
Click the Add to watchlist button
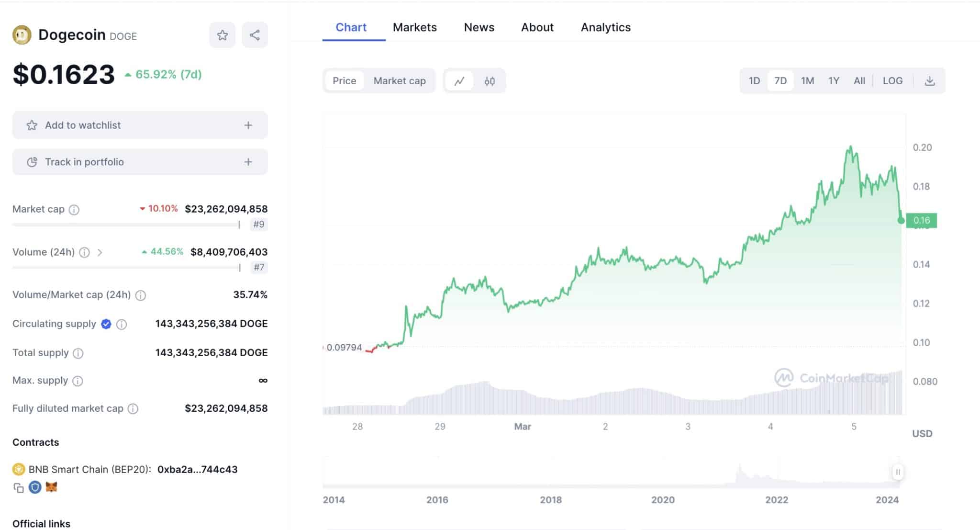click(x=140, y=125)
